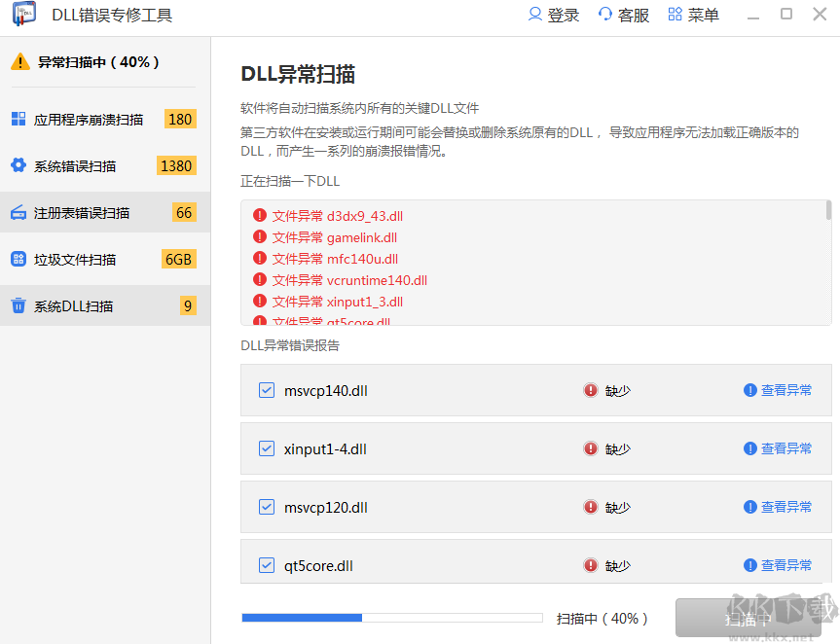Open 应用程序崩溃扫描 in the sidebar

click(104, 119)
